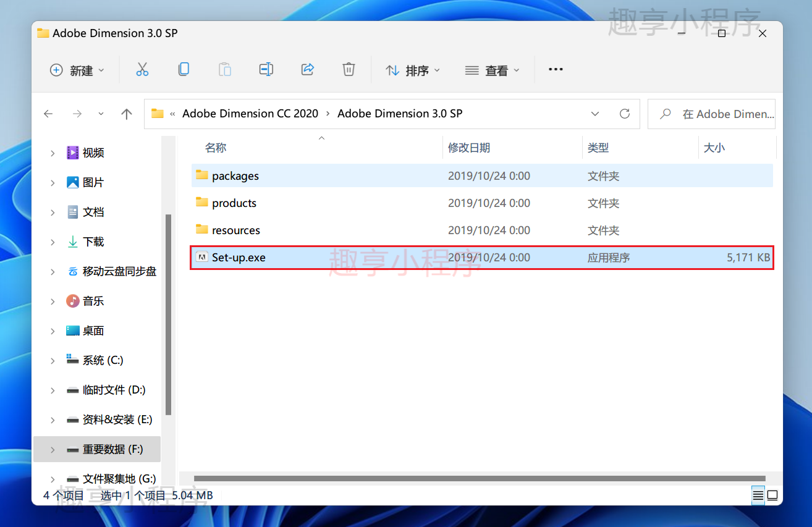Viewport: 812px width, 527px height.
Task: Expand the 视频 tree node
Action: tap(53, 153)
